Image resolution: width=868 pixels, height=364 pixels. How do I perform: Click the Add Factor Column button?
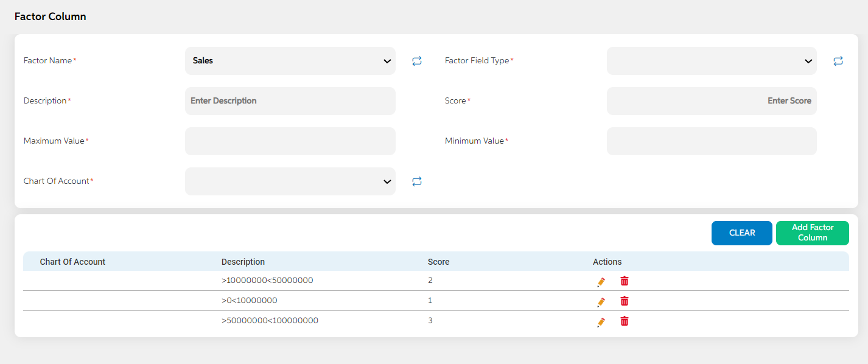pos(813,233)
